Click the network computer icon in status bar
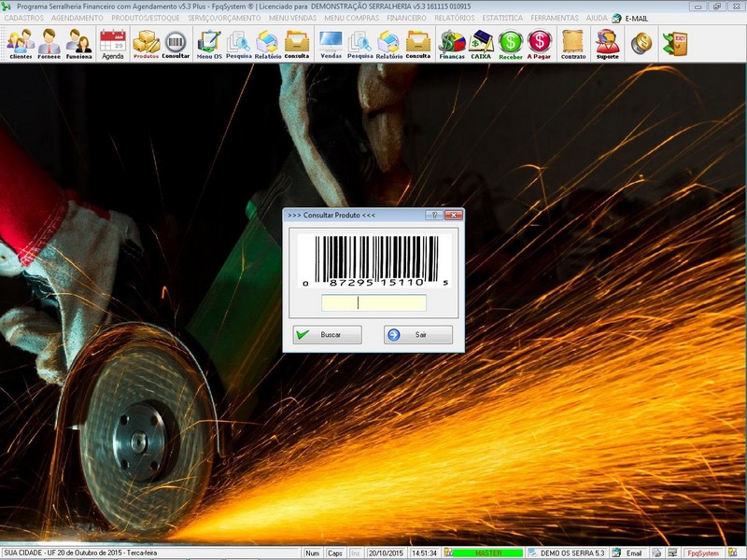Viewport: 747px width, 560px height. [x=672, y=553]
